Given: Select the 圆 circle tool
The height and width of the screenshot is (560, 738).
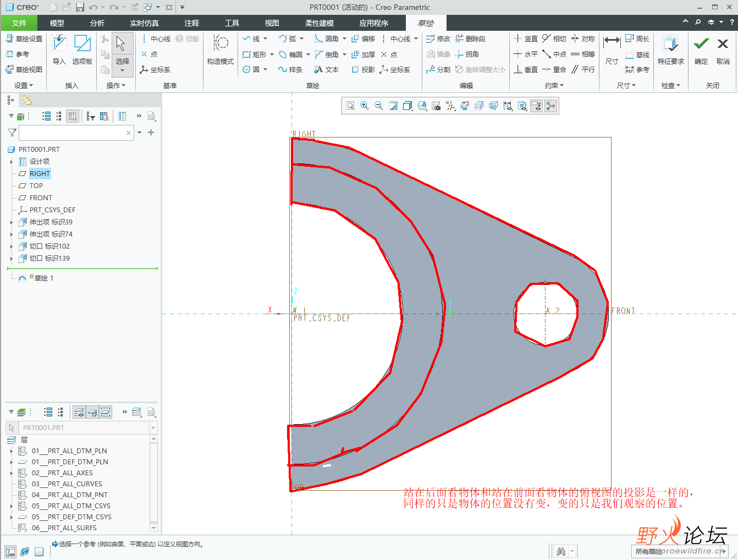Looking at the screenshot, I should point(251,69).
